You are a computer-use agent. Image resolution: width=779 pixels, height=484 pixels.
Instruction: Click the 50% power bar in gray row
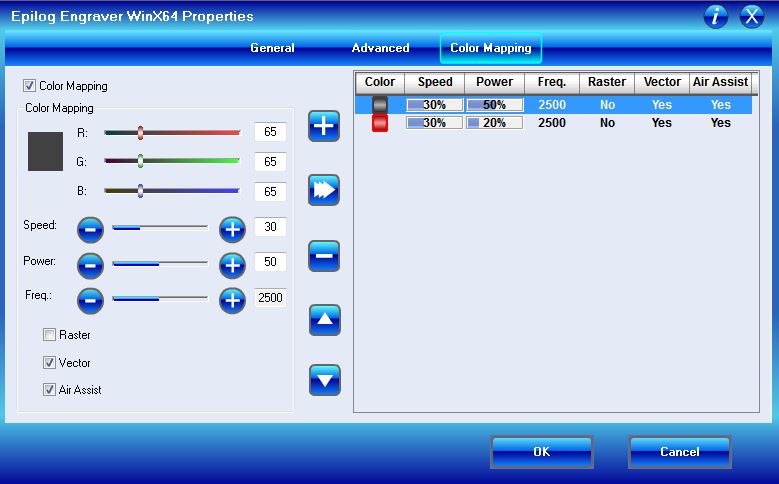(x=494, y=105)
